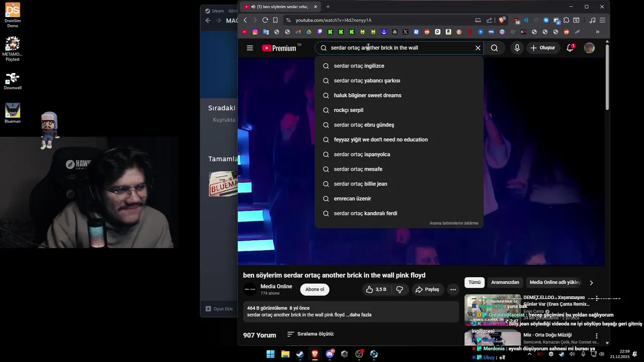Mute the tab via speaker icon
The width and height of the screenshot is (644, 362).
click(x=253, y=7)
